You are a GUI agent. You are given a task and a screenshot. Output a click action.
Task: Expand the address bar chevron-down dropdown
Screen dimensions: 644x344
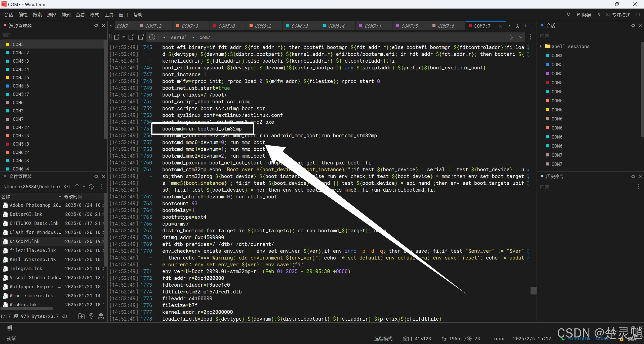pos(521,37)
